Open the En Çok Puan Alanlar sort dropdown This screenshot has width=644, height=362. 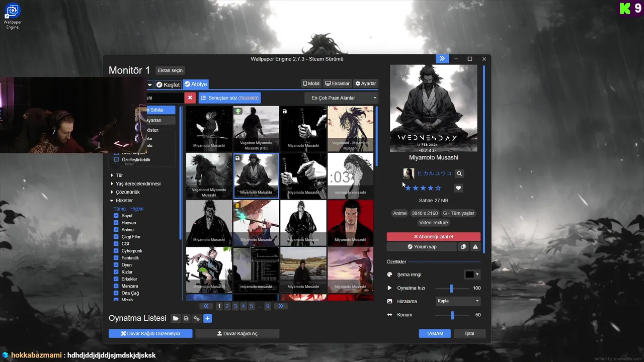click(x=342, y=98)
